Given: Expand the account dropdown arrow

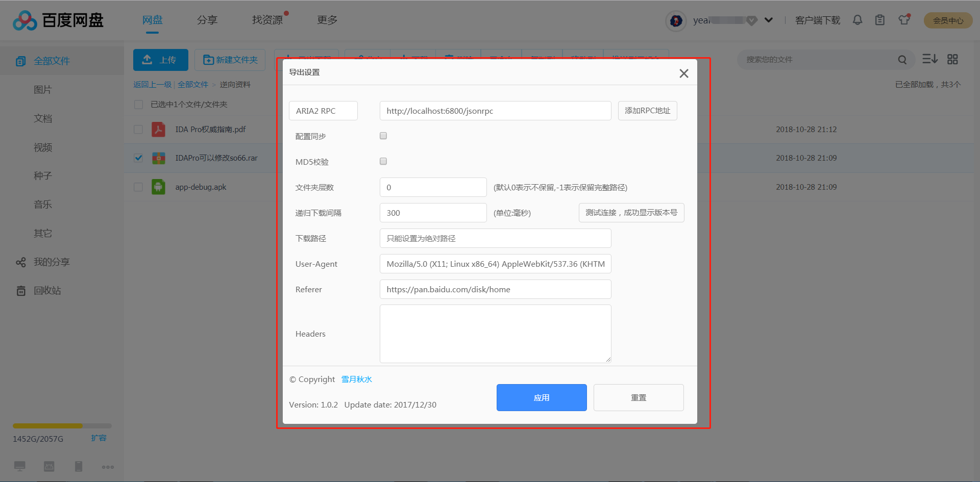Looking at the screenshot, I should (769, 20).
